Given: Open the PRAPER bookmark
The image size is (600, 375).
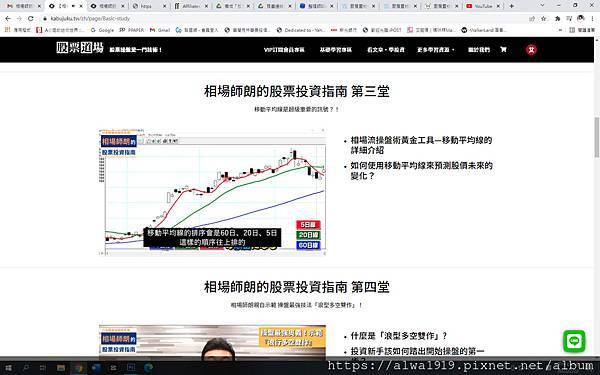Looking at the screenshot, I should click(132, 30).
